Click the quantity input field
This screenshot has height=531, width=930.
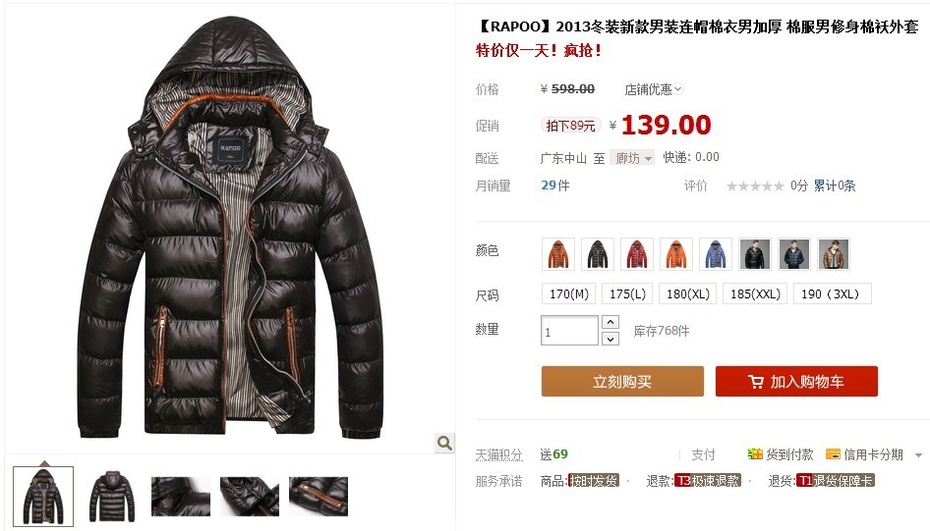(569, 330)
